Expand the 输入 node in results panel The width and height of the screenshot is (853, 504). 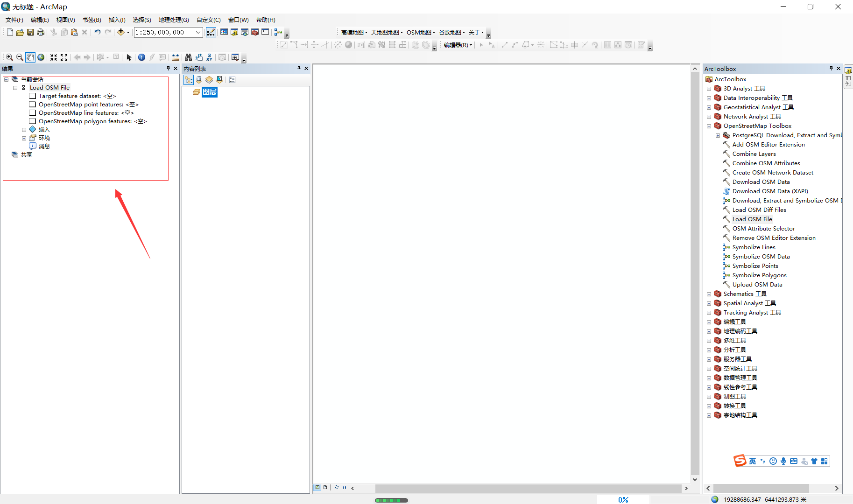coord(24,129)
